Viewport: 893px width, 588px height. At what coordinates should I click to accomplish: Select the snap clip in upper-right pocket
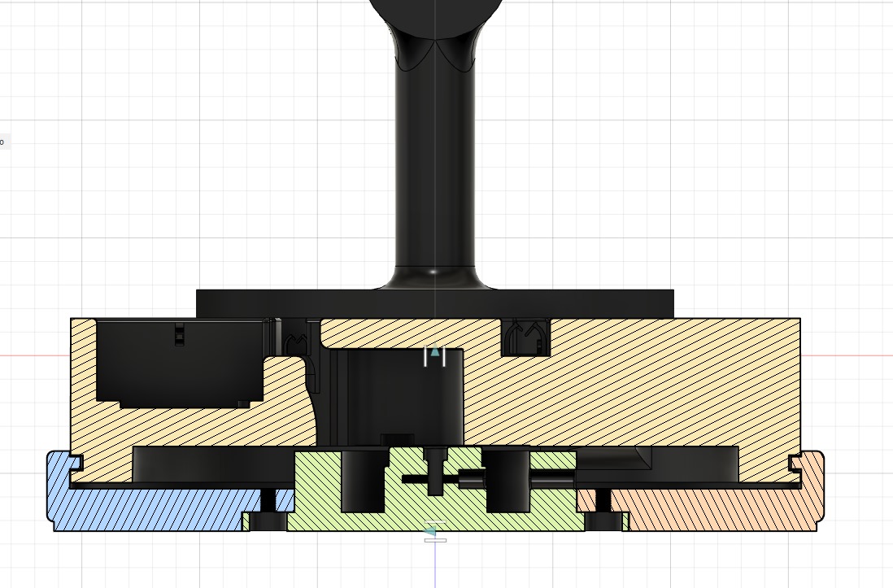(x=526, y=337)
